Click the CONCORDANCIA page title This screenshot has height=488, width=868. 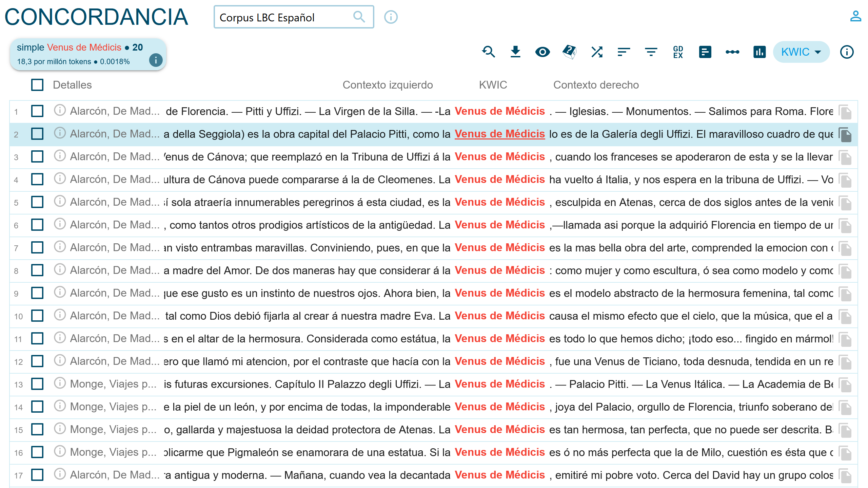[96, 17]
